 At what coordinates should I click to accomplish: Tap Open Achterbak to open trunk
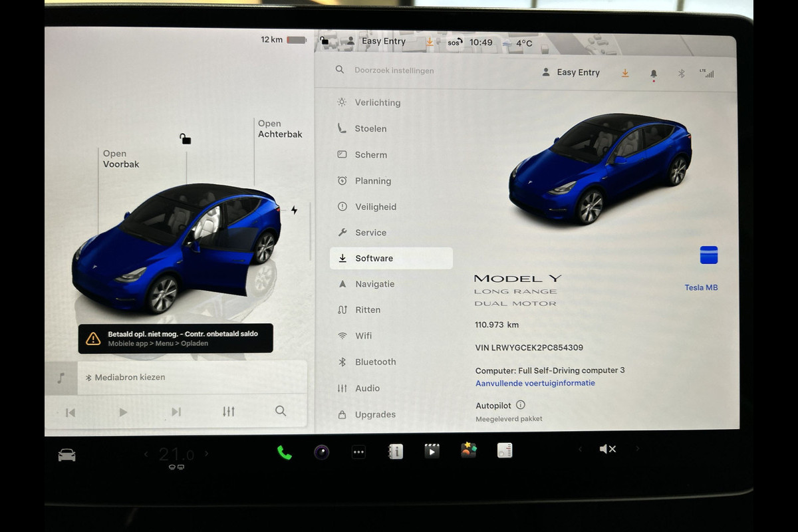coord(279,129)
